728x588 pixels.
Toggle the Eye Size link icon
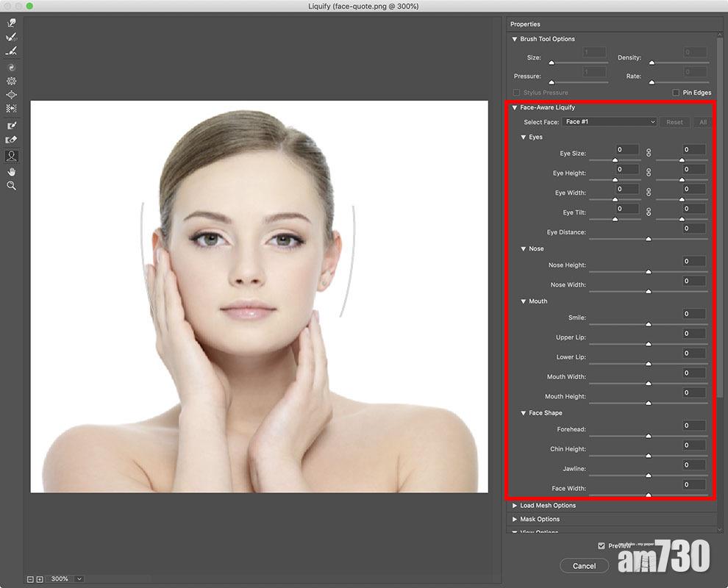coord(649,153)
